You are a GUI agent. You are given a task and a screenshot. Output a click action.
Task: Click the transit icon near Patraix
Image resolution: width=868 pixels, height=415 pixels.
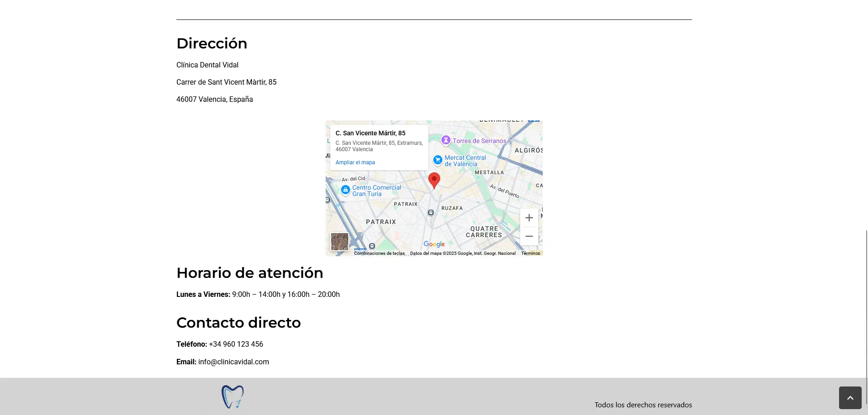point(372,246)
